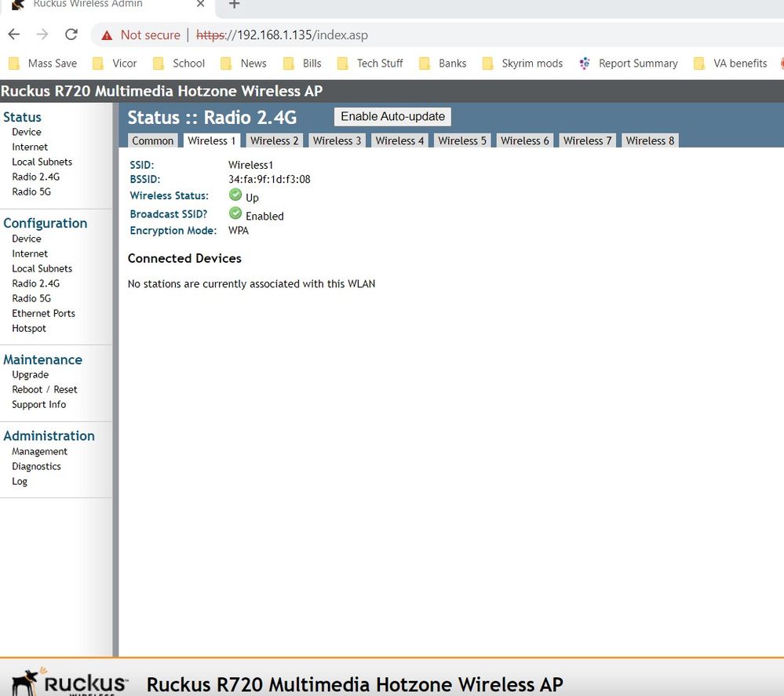Reload the page with refresh icon

pyautogui.click(x=71, y=35)
